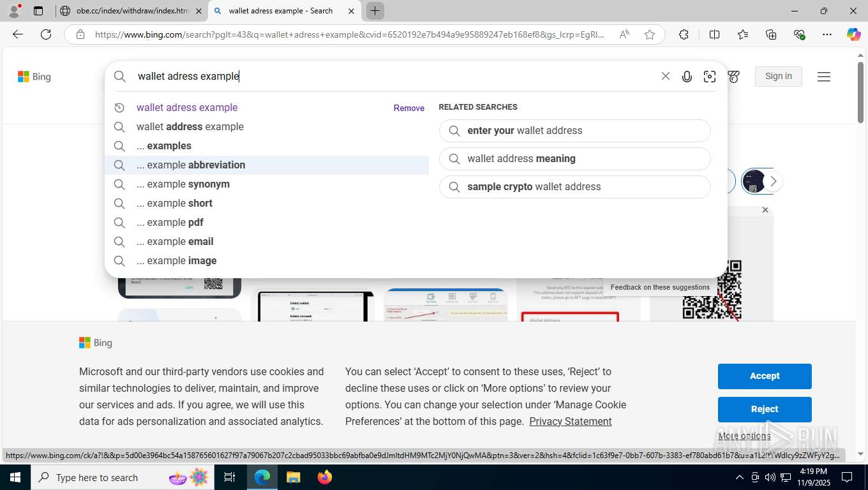Open File Explorer from the taskbar
The height and width of the screenshot is (490, 868).
click(293, 477)
